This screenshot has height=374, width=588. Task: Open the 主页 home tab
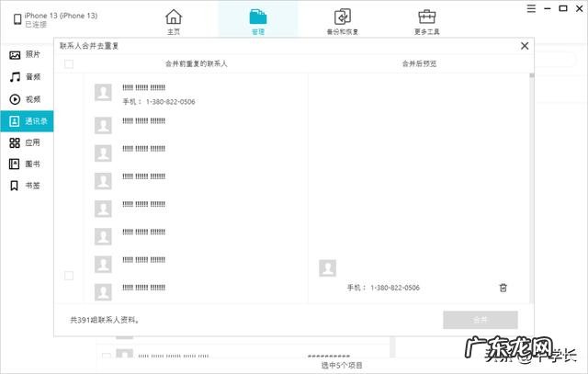point(174,22)
